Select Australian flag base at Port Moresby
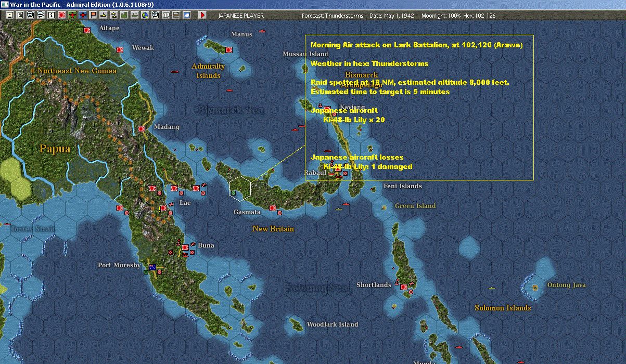 (x=152, y=267)
